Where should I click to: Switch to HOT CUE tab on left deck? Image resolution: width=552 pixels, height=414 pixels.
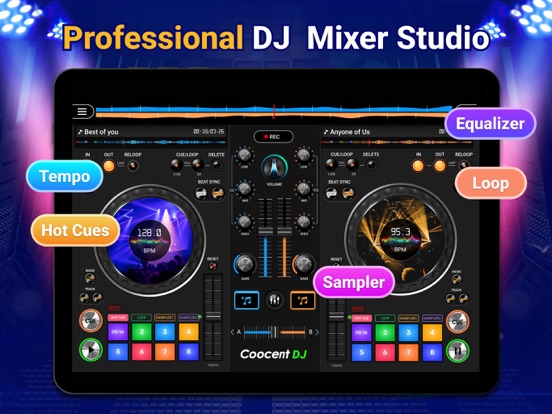(x=118, y=318)
